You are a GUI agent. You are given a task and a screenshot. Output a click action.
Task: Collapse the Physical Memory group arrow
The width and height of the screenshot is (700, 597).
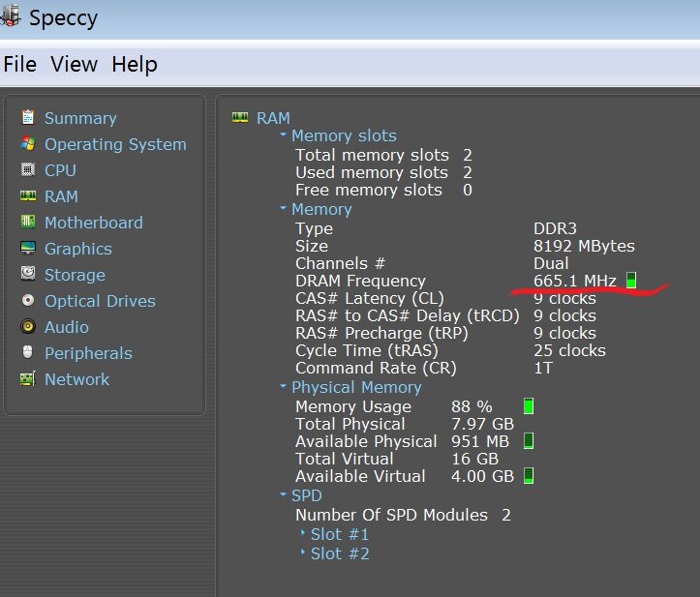(283, 385)
